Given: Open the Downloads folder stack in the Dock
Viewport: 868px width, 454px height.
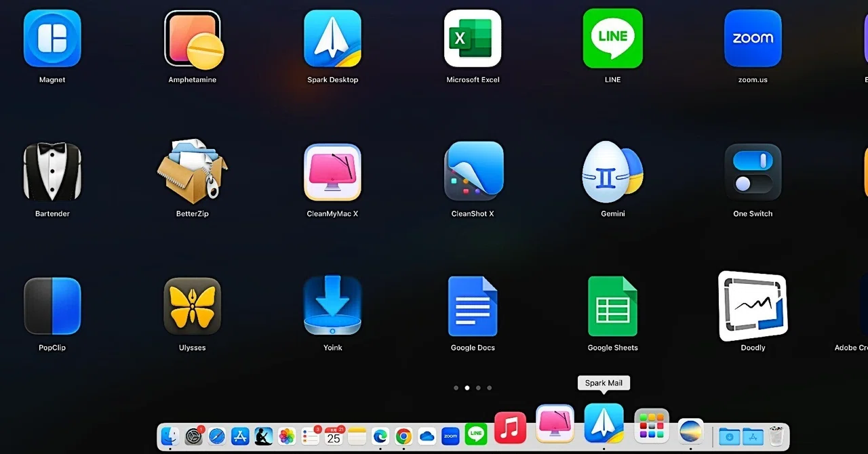Looking at the screenshot, I should [730, 436].
